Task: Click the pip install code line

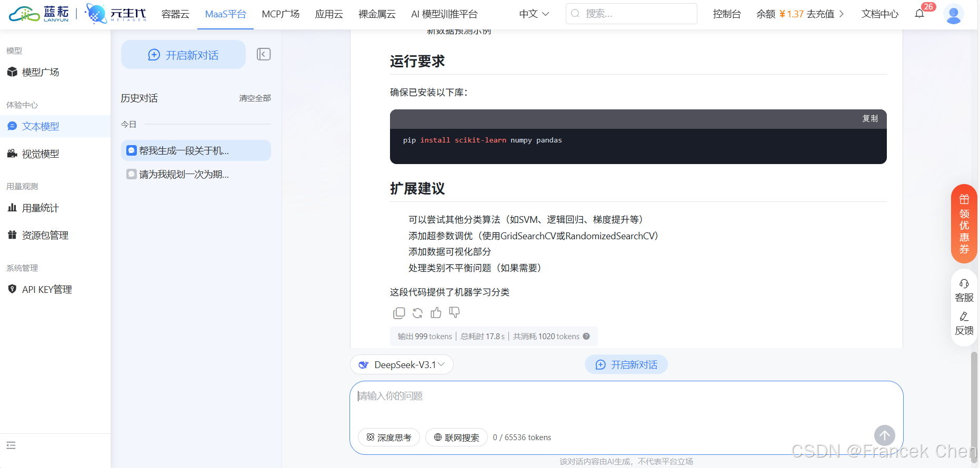Action: pyautogui.click(x=483, y=140)
